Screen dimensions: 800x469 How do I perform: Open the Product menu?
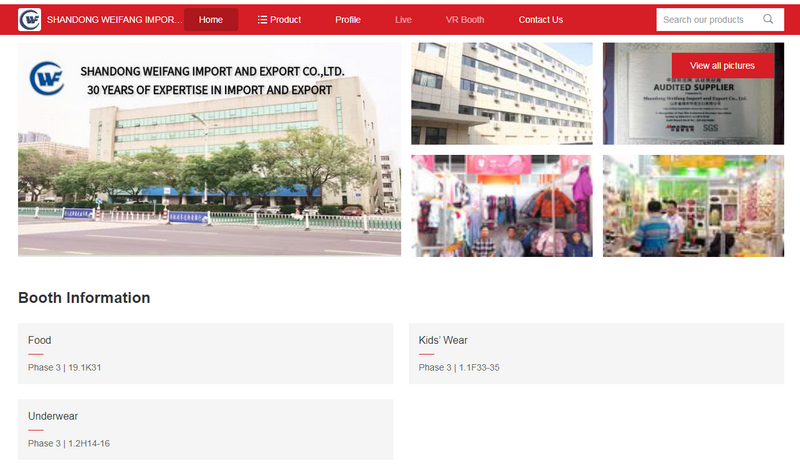(x=279, y=19)
